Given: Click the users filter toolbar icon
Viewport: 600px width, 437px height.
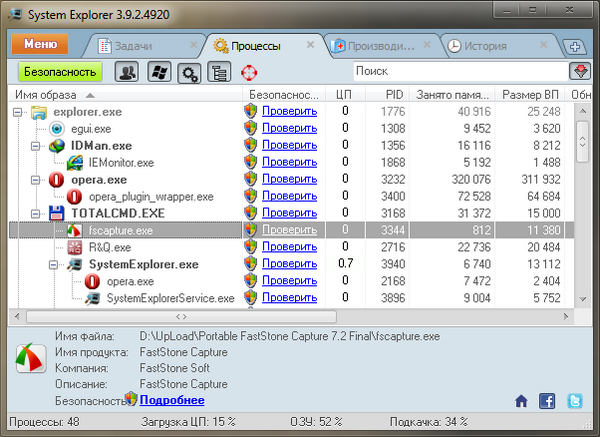Looking at the screenshot, I should pyautogui.click(x=128, y=72).
